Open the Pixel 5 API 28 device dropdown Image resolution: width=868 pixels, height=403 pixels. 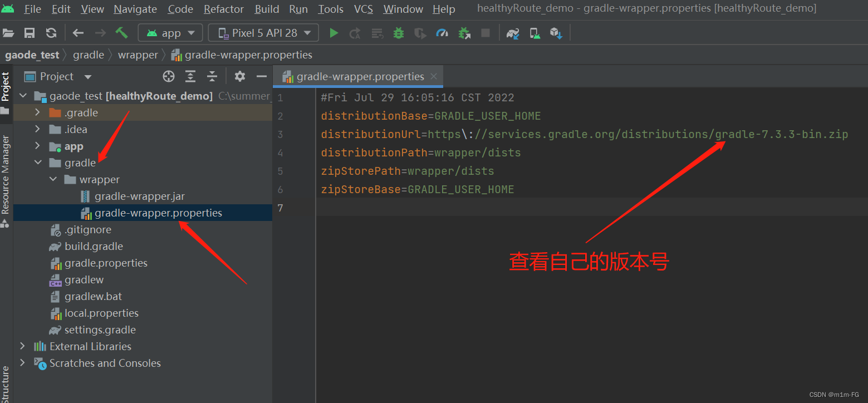coord(263,32)
